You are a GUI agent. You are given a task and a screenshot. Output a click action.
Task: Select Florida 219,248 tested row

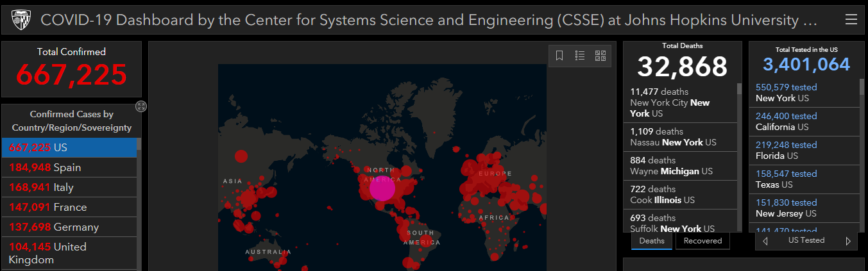point(804,151)
